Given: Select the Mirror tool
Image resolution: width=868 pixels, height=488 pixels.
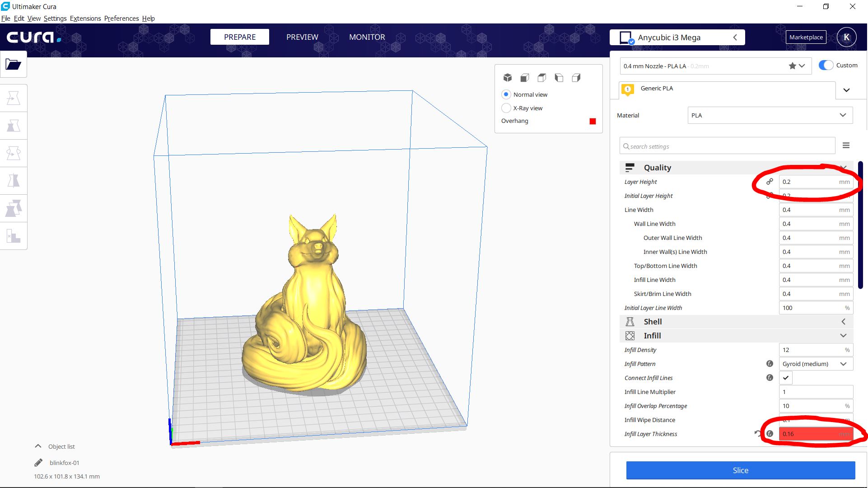Looking at the screenshot, I should coord(13,180).
